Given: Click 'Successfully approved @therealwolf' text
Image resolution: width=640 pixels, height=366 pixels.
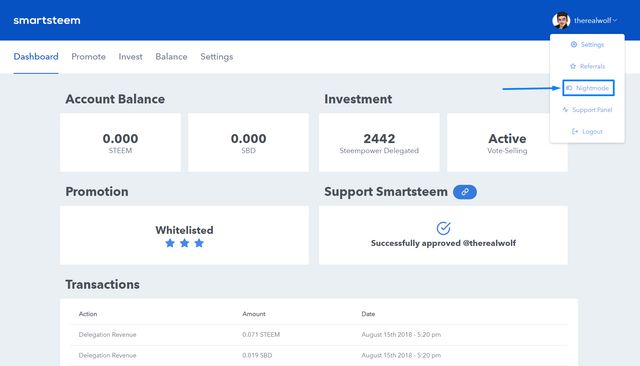Looking at the screenshot, I should click(x=443, y=243).
